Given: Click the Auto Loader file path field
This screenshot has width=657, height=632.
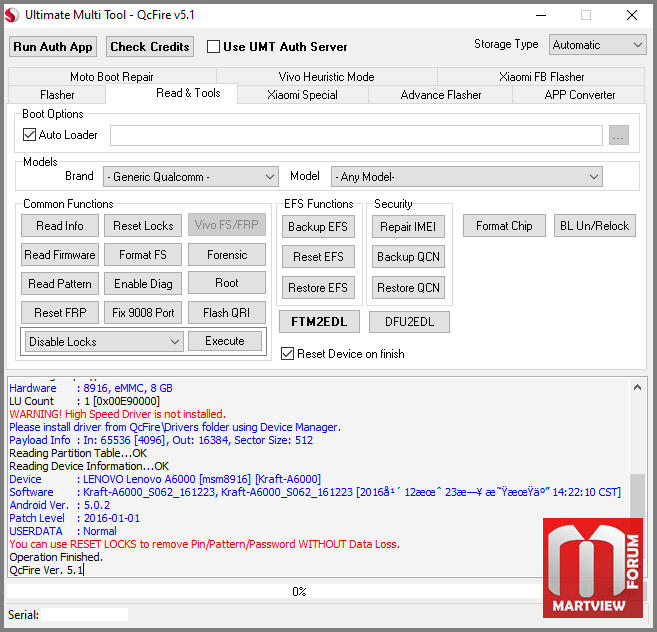Looking at the screenshot, I should 356,136.
